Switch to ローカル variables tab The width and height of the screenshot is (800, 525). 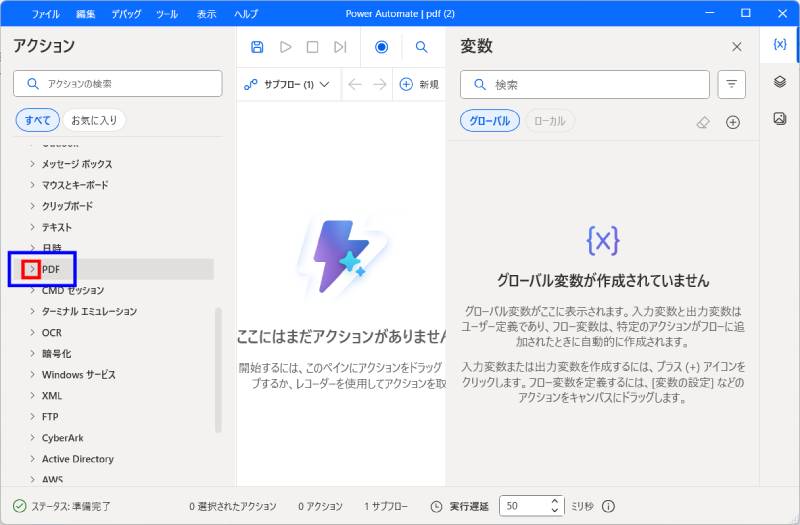[x=549, y=121]
